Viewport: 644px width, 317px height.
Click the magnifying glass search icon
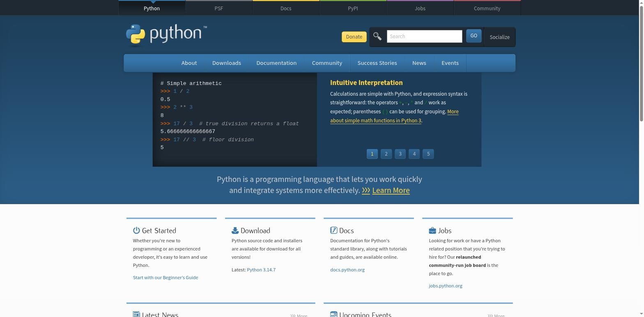pyautogui.click(x=377, y=36)
